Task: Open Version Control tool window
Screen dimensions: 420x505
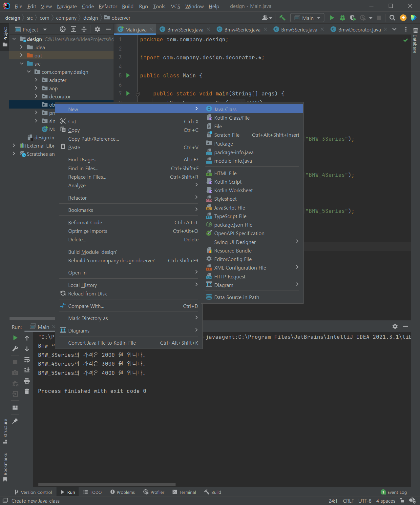Action: point(33,492)
